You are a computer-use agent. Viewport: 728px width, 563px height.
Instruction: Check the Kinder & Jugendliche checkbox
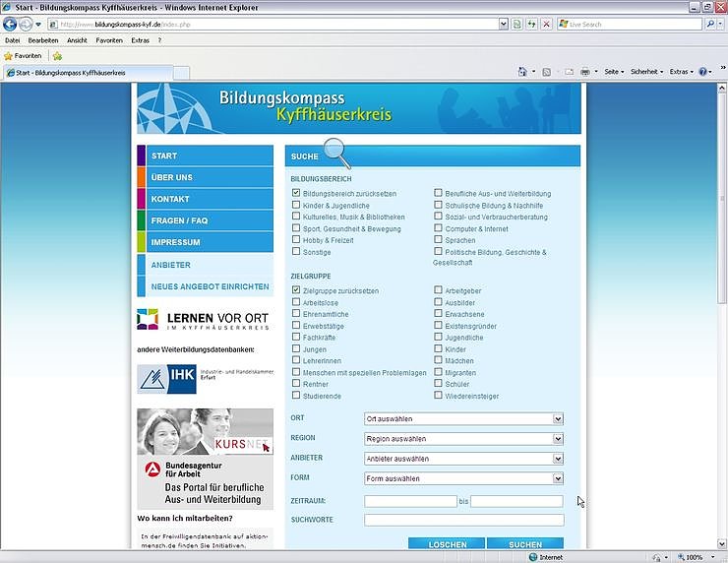[x=296, y=206]
